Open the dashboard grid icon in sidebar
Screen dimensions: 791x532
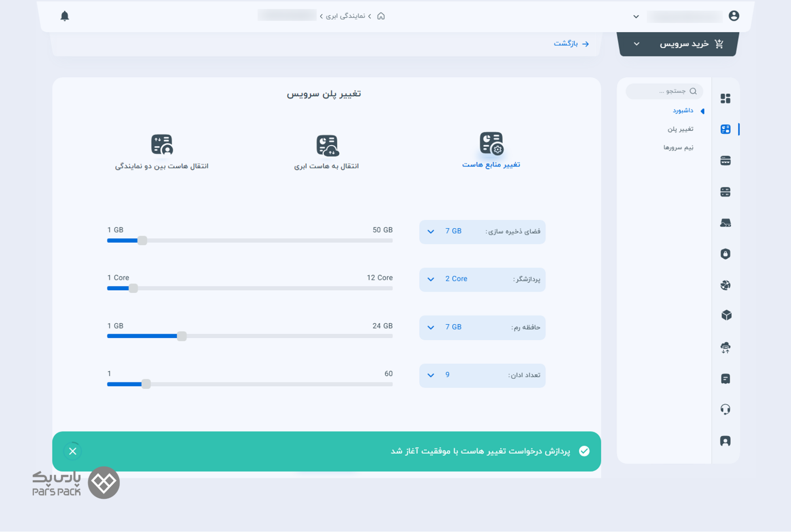(x=725, y=98)
